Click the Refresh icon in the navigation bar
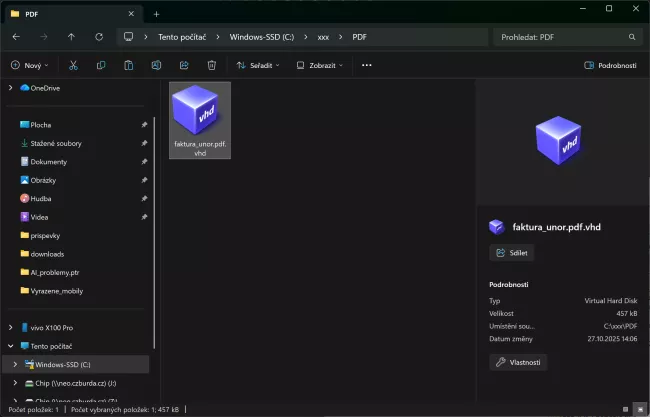Viewport: 650px width, 417px height. [98, 37]
